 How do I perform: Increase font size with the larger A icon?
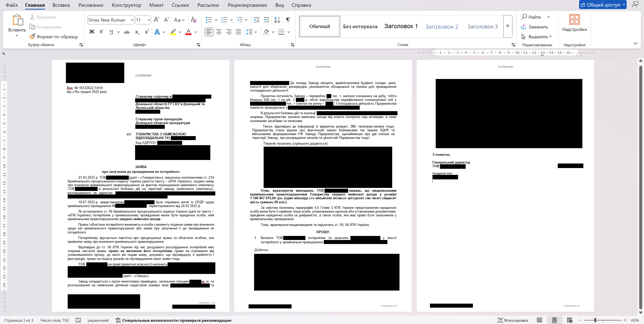click(x=156, y=20)
